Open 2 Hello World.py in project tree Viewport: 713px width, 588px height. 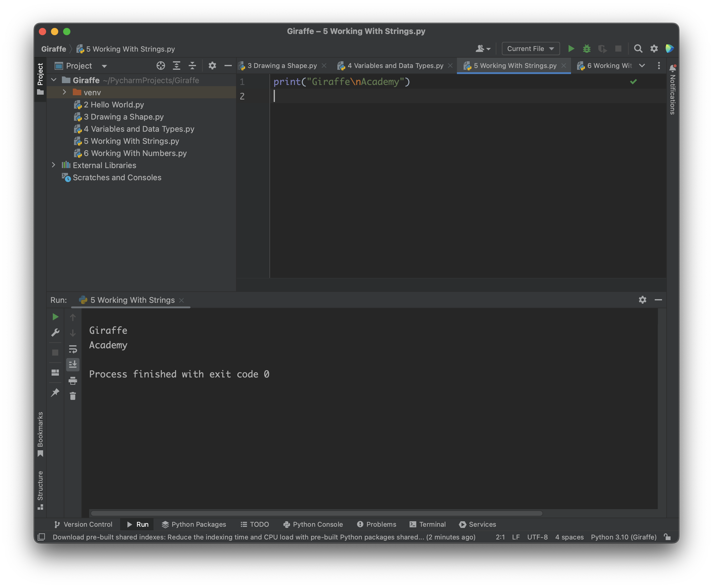pos(113,105)
